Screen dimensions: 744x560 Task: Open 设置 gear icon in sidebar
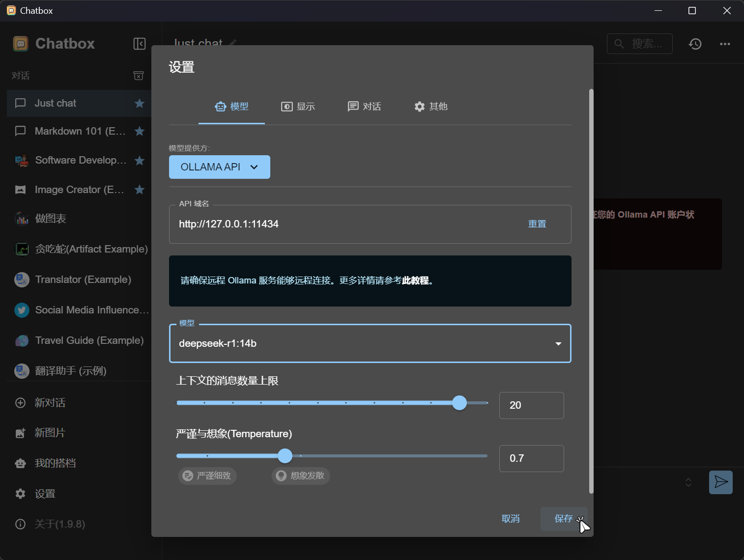(21, 494)
